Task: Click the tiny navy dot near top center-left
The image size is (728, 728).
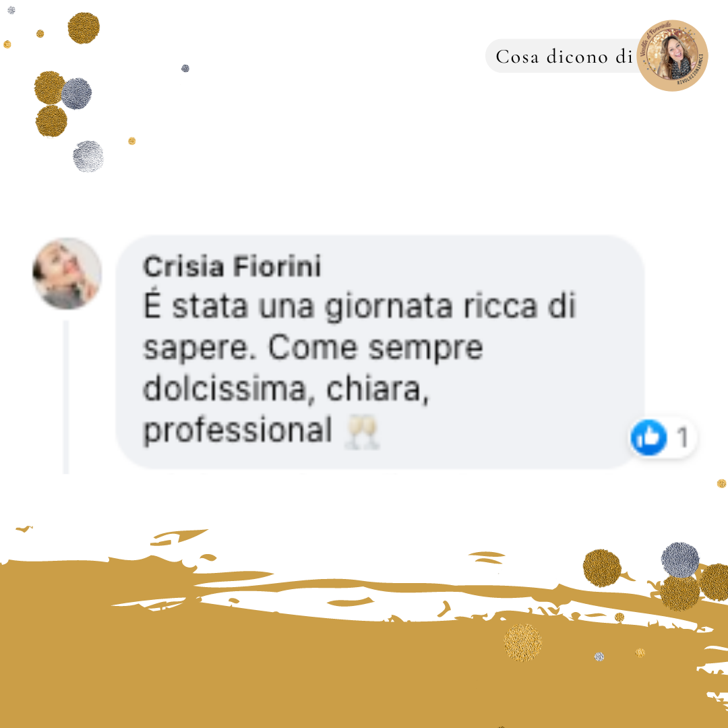Action: [x=185, y=68]
